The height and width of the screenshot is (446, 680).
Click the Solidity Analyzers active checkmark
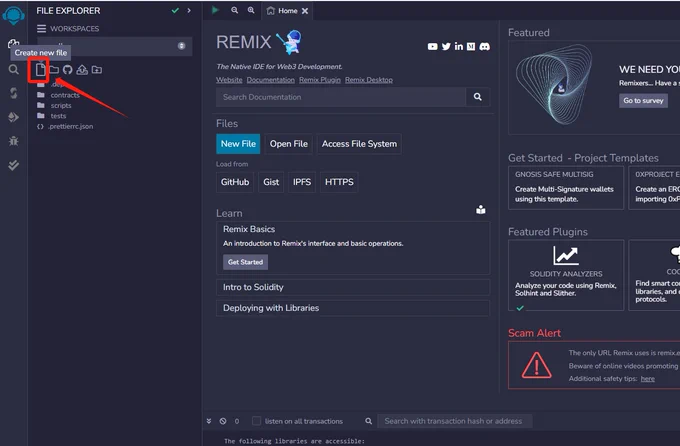(520, 308)
